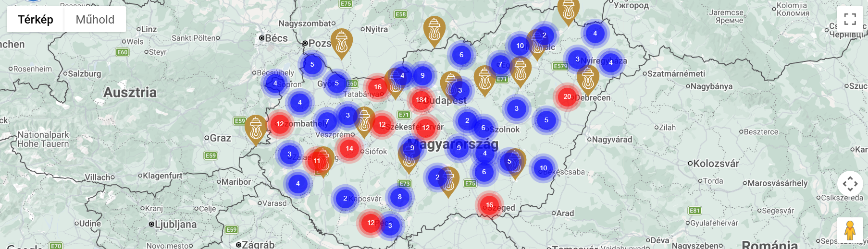
Task: Open the red 12 cluster on Székesfehérvár
Action: tap(426, 127)
